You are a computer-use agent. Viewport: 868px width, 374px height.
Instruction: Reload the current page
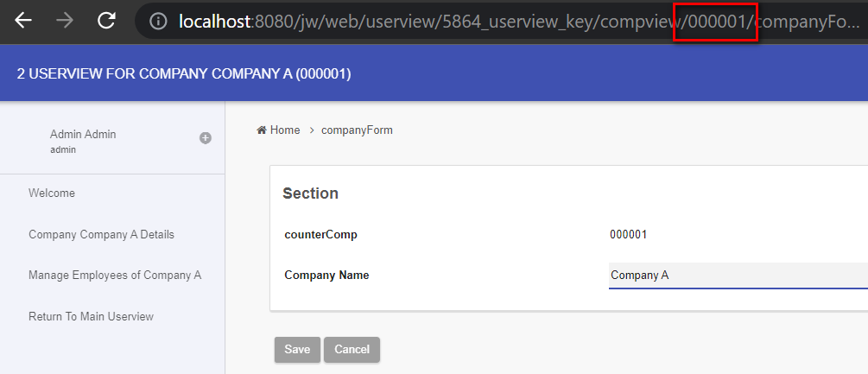click(x=106, y=21)
